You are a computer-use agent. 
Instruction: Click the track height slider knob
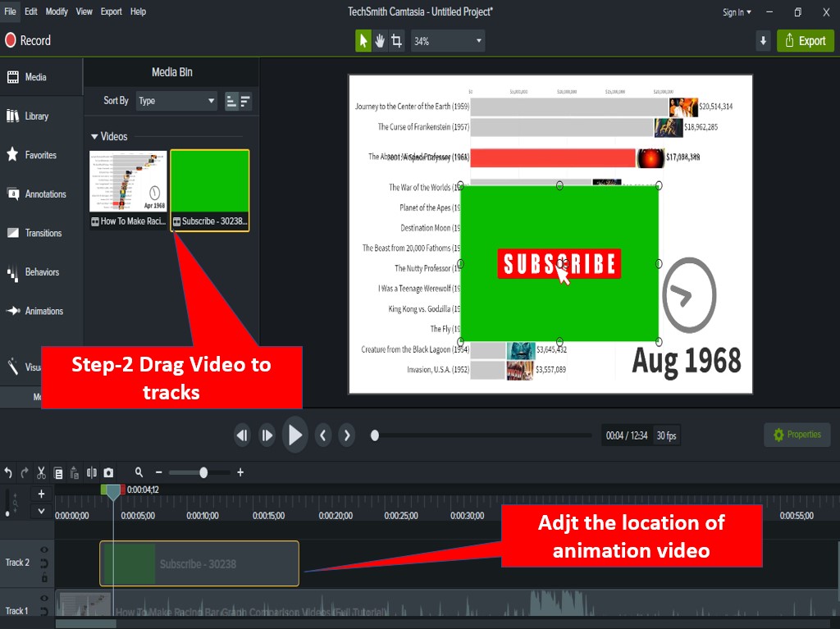[x=7, y=513]
